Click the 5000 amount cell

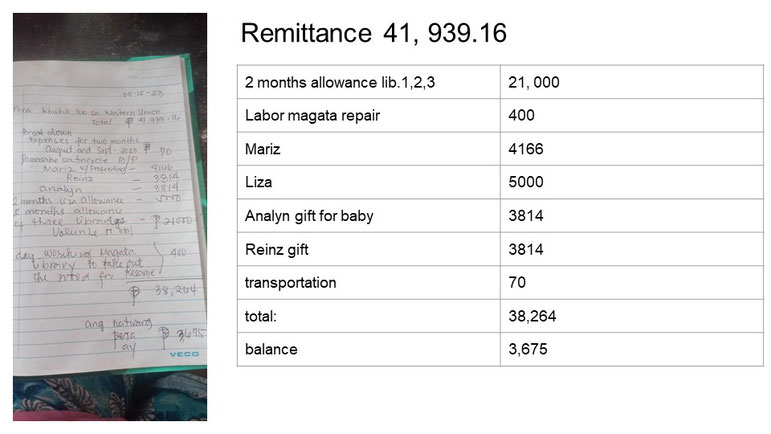[x=632, y=182]
